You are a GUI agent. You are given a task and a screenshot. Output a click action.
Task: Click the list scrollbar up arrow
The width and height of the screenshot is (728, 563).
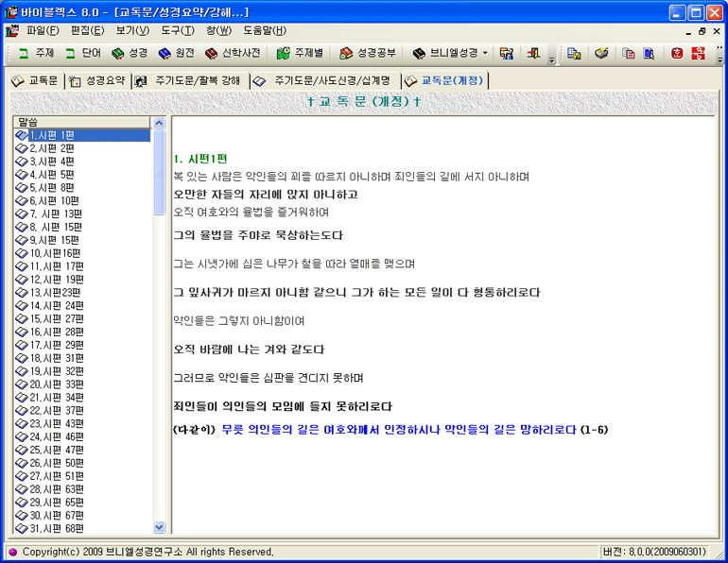coord(159,123)
